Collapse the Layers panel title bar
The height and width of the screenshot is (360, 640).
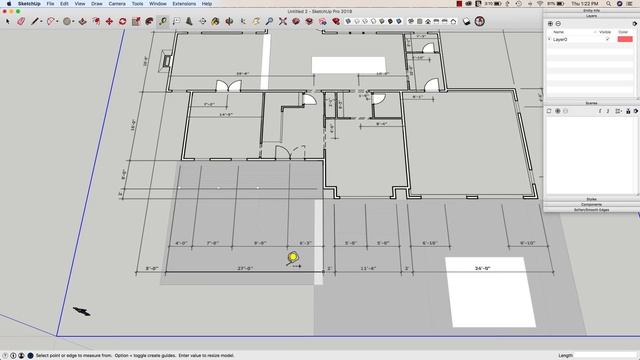pos(591,16)
